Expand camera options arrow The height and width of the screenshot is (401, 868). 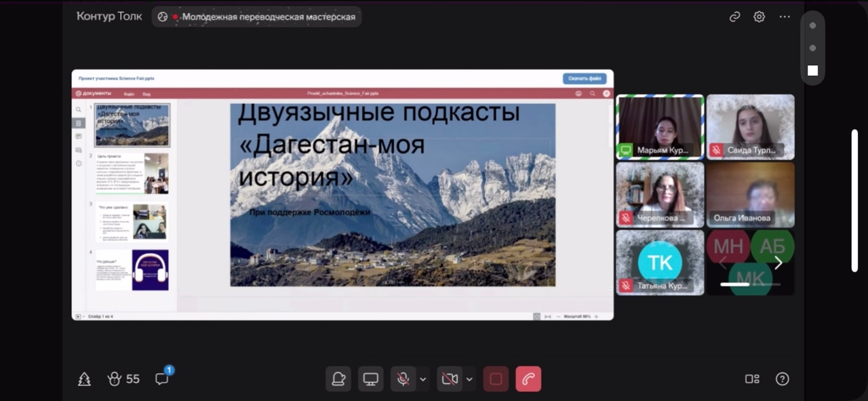[x=469, y=379]
